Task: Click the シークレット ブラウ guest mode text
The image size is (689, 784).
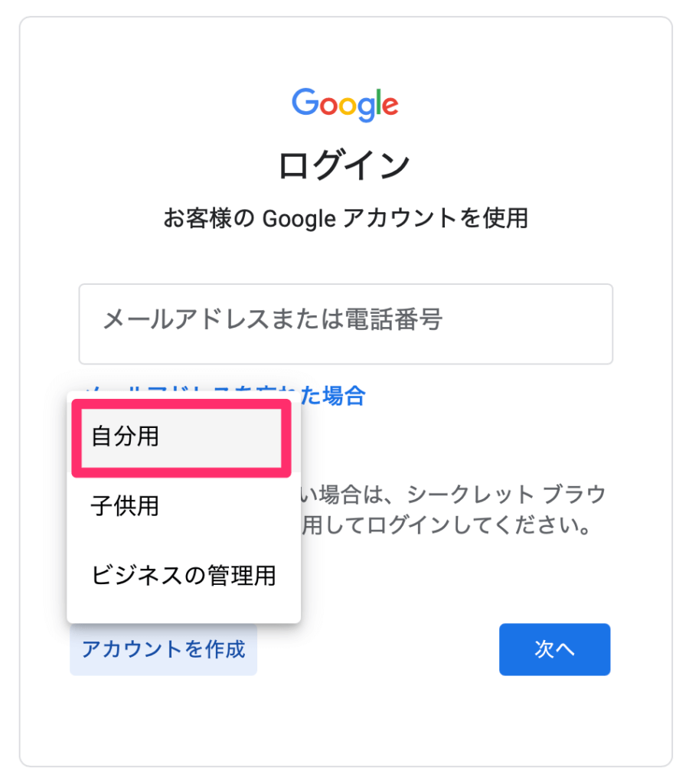Action: point(506,495)
